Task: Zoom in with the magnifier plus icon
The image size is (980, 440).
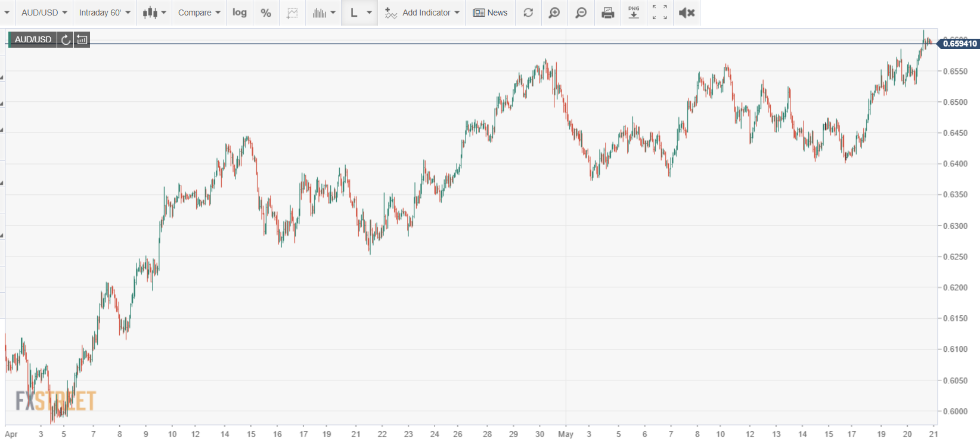Action: click(x=554, y=13)
